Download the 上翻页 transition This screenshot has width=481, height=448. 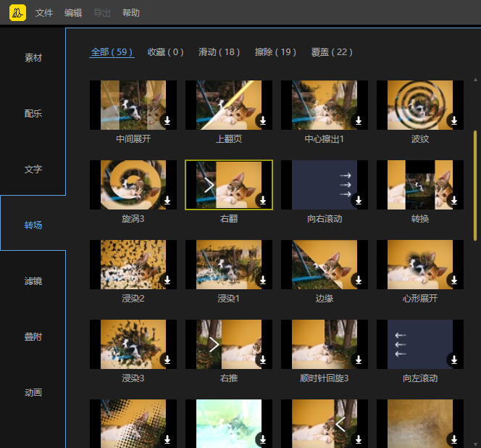click(262, 121)
